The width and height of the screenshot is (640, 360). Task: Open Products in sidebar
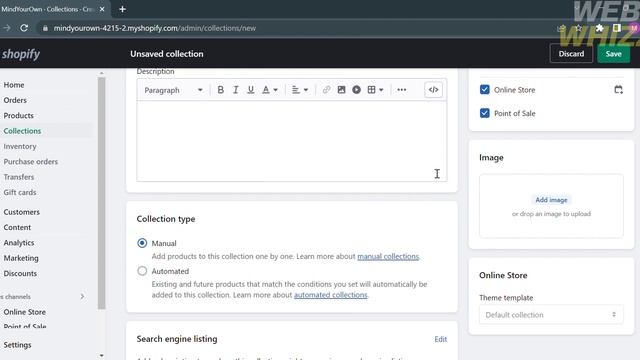pos(18,116)
